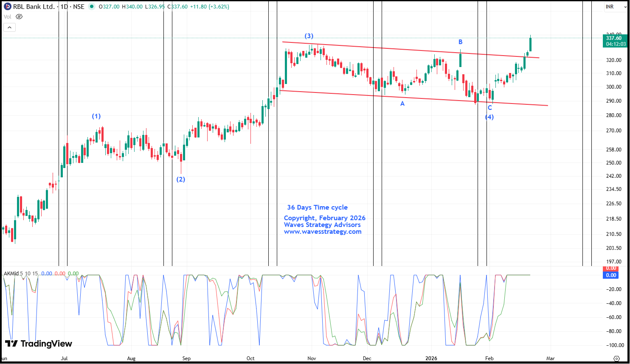630x364 pixels.
Task: Click the Sep label on time axis
Action: [186, 358]
